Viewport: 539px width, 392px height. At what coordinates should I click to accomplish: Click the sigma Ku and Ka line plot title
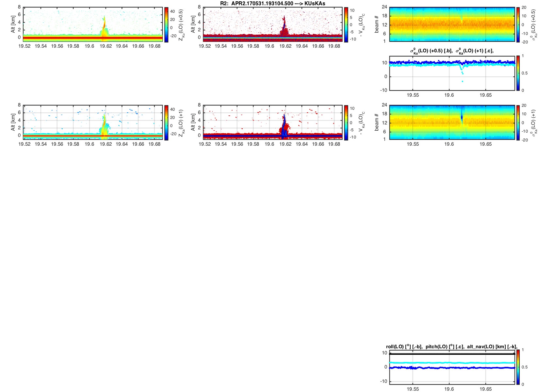click(451, 51)
